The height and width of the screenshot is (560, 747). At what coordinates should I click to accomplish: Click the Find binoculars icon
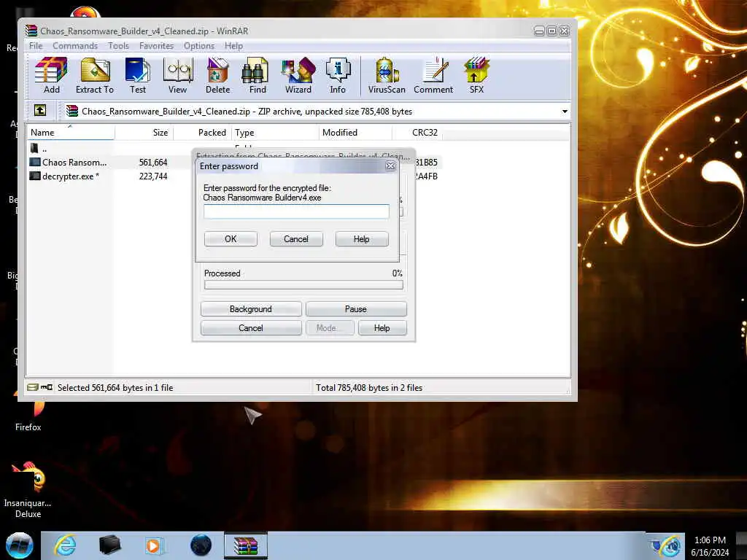pyautogui.click(x=258, y=75)
